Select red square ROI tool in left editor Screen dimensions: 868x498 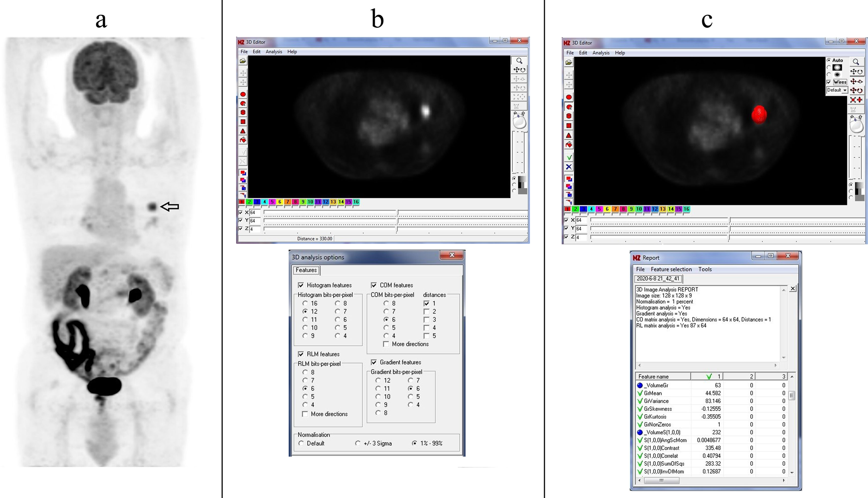pos(243,122)
